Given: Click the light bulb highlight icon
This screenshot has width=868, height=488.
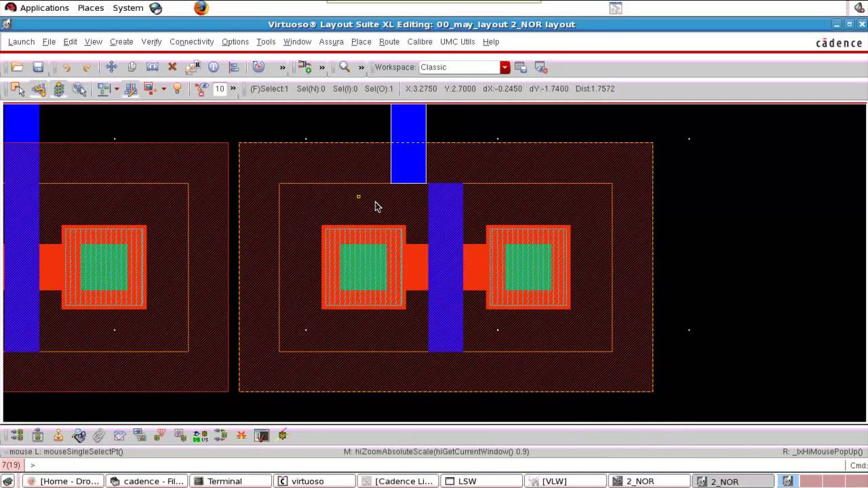Looking at the screenshot, I should click(178, 89).
